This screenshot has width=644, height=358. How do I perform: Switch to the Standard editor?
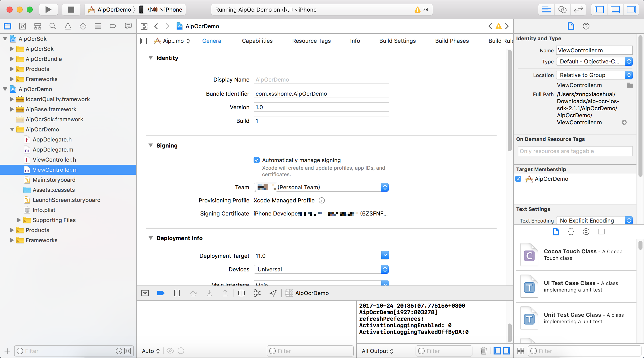click(546, 10)
